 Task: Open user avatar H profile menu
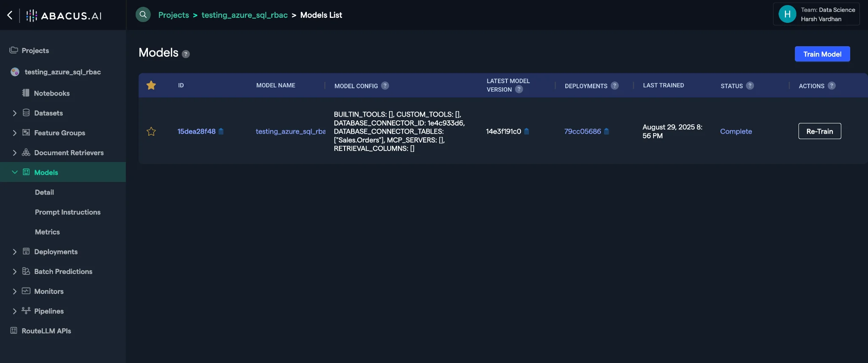tap(787, 14)
